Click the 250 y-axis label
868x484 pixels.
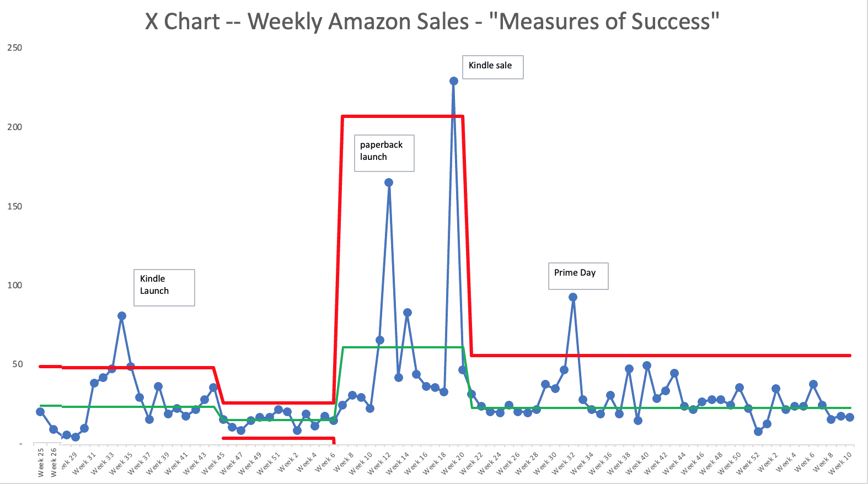pyautogui.click(x=15, y=48)
